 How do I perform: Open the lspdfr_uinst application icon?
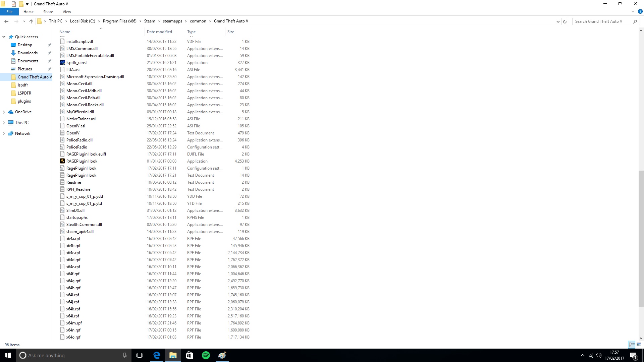click(x=62, y=63)
